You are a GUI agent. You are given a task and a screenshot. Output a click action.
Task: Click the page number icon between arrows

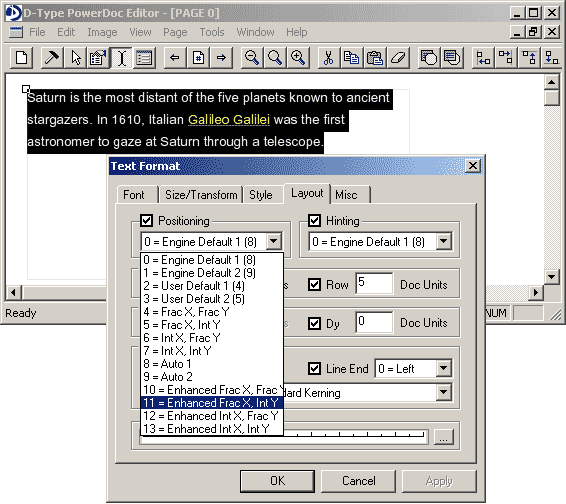(198, 58)
